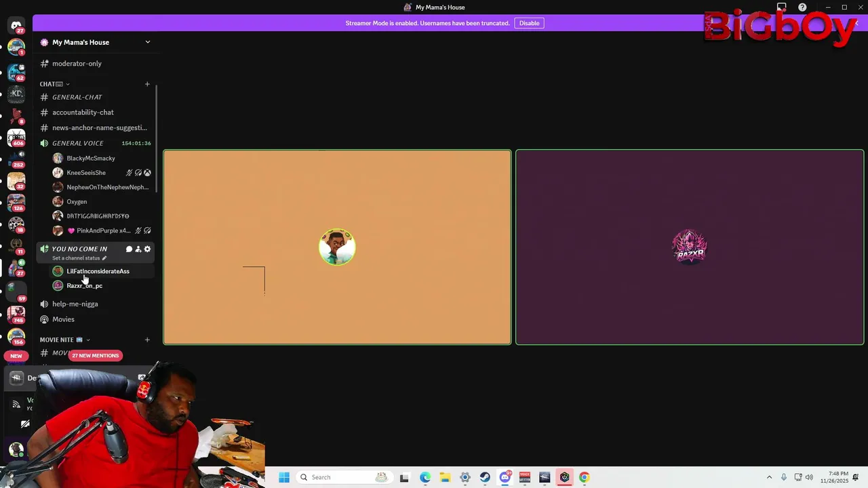The width and height of the screenshot is (868, 488).
Task: Focus the purple RAZXR video tile
Action: pyautogui.click(x=690, y=247)
